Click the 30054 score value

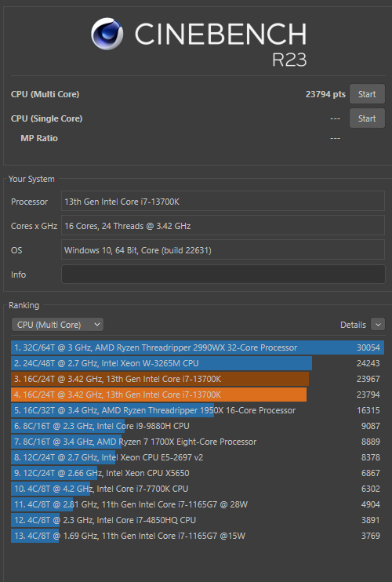(368, 347)
